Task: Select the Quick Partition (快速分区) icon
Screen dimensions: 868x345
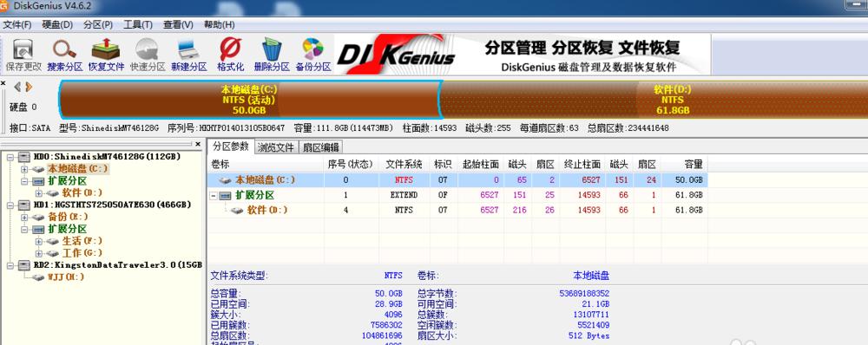Action: coord(148,55)
